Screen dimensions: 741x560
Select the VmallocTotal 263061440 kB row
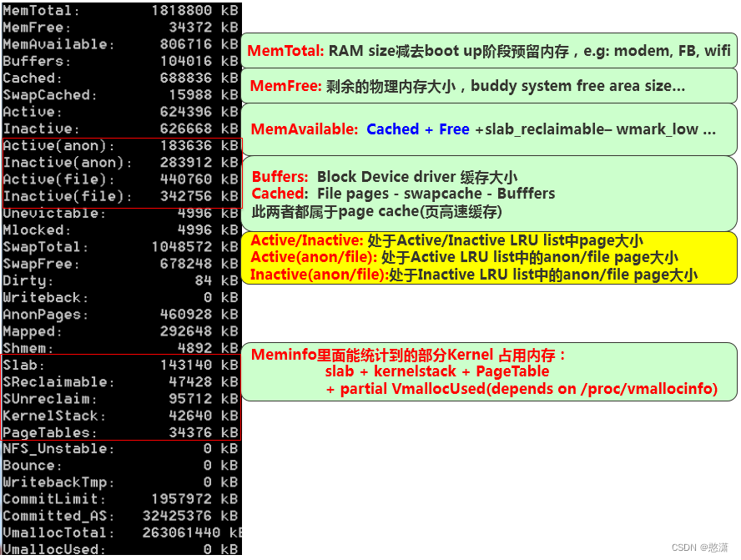point(122,533)
